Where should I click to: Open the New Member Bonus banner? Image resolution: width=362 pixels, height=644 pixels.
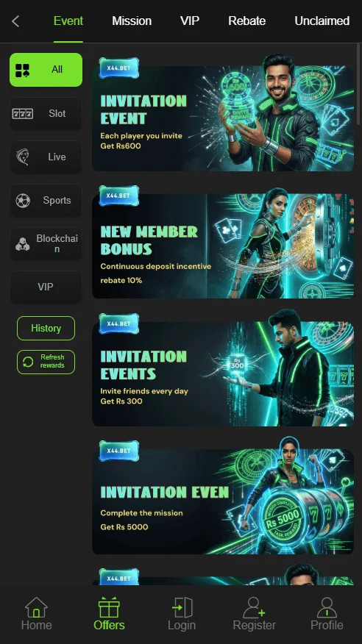223,246
